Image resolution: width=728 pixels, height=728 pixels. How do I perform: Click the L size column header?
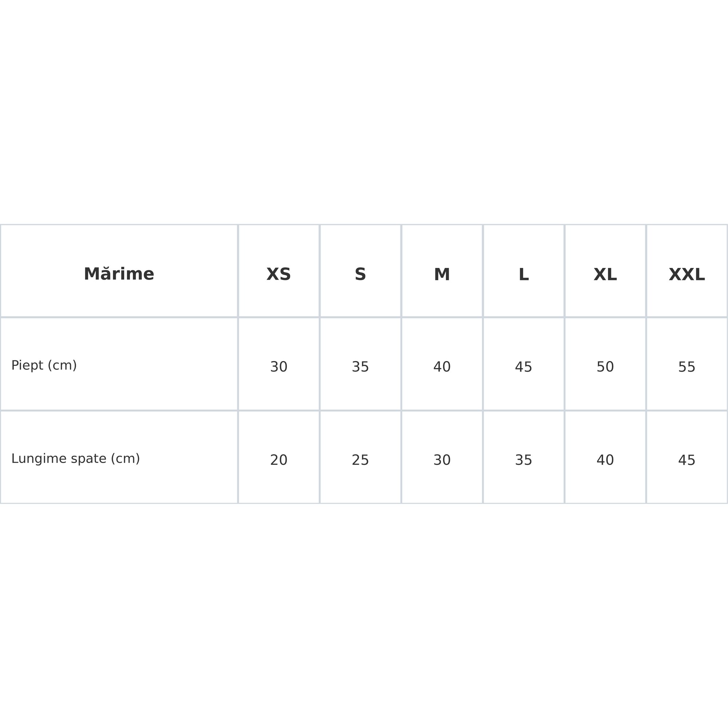tap(523, 274)
